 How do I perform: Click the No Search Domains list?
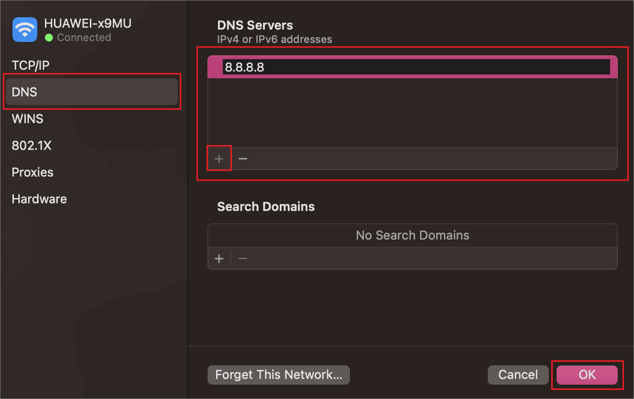pos(412,235)
